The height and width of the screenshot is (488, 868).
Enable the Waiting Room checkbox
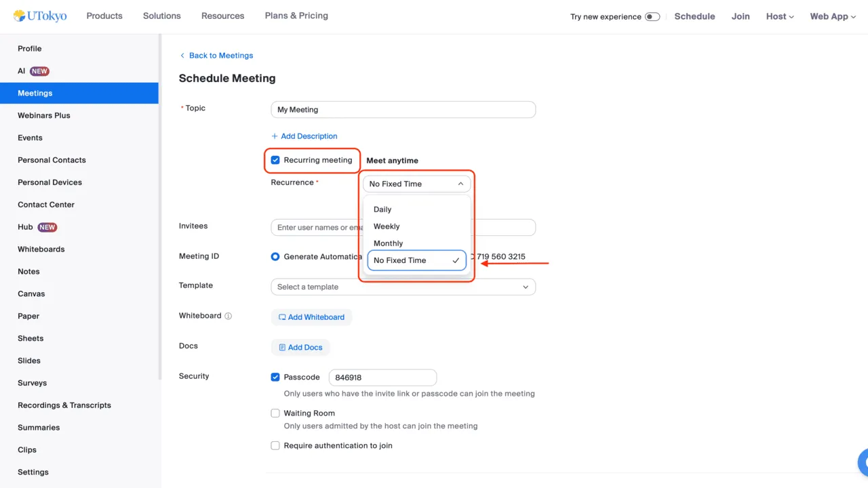[x=275, y=413]
